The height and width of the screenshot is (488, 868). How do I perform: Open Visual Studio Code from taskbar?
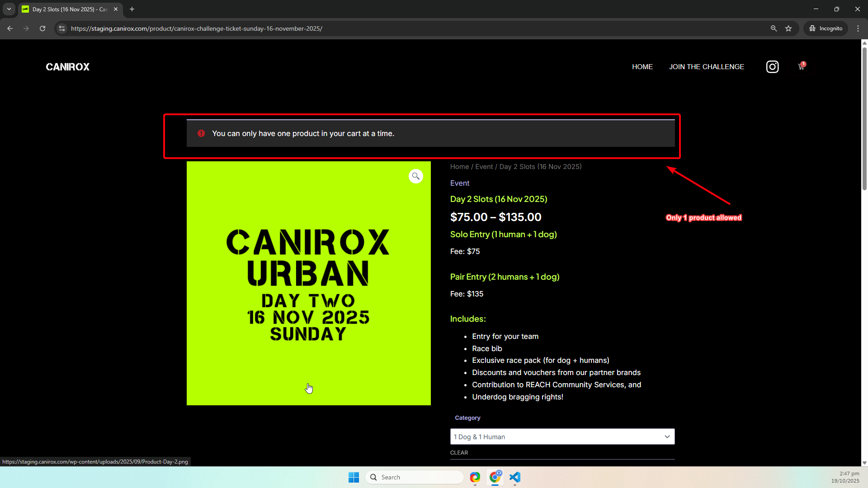pos(515,477)
